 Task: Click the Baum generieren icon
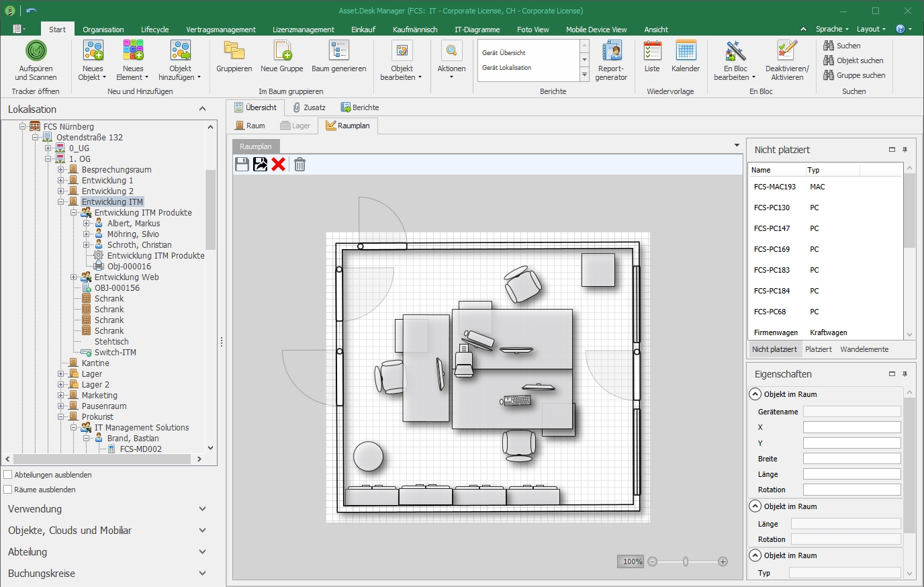click(x=339, y=51)
